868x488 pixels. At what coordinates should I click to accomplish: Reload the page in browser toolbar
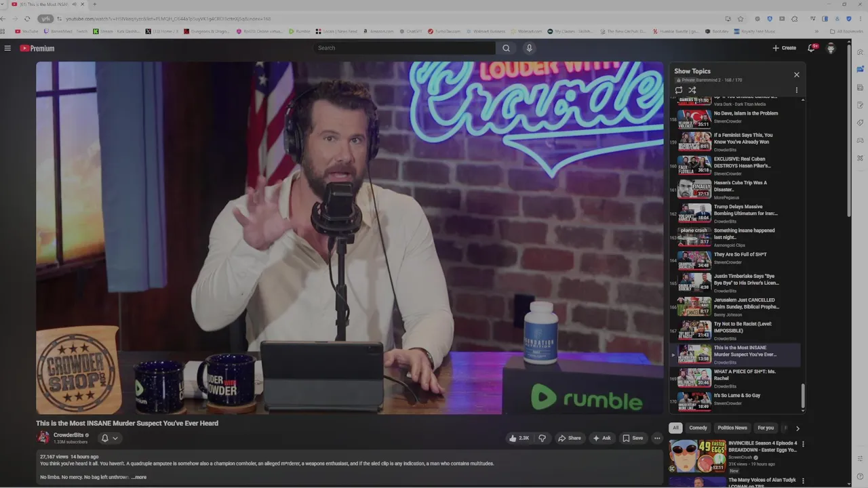(x=27, y=18)
